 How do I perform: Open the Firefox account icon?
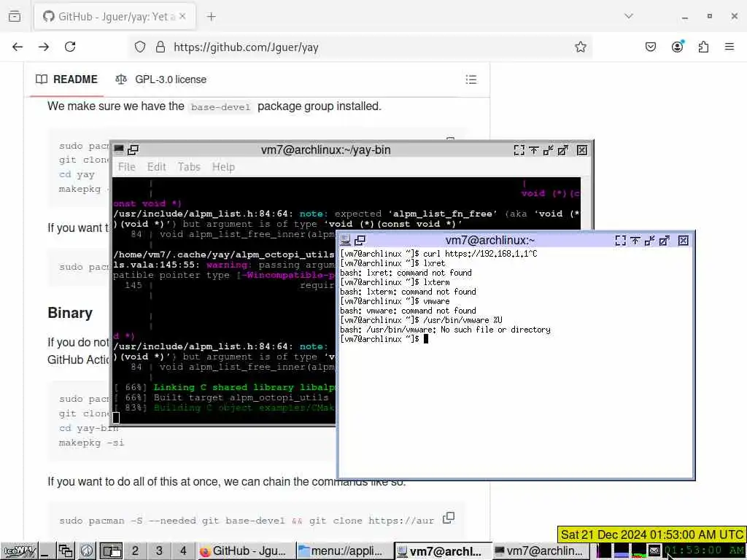point(677,47)
